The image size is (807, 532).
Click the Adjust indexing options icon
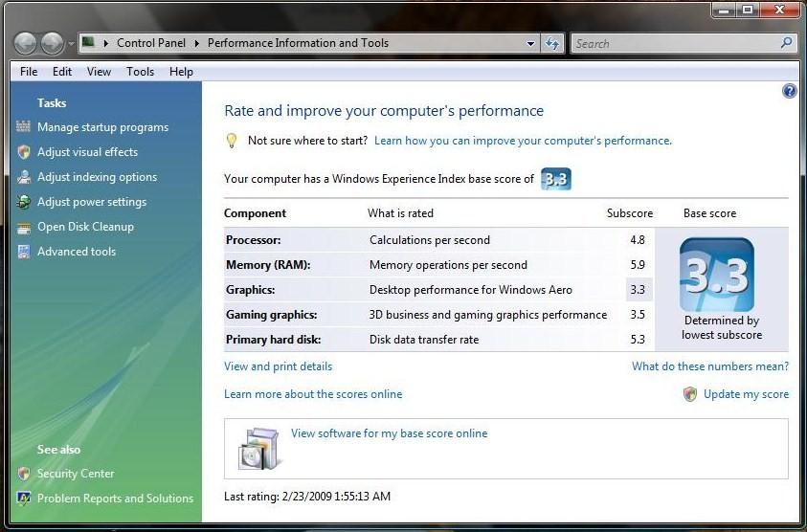(x=23, y=177)
